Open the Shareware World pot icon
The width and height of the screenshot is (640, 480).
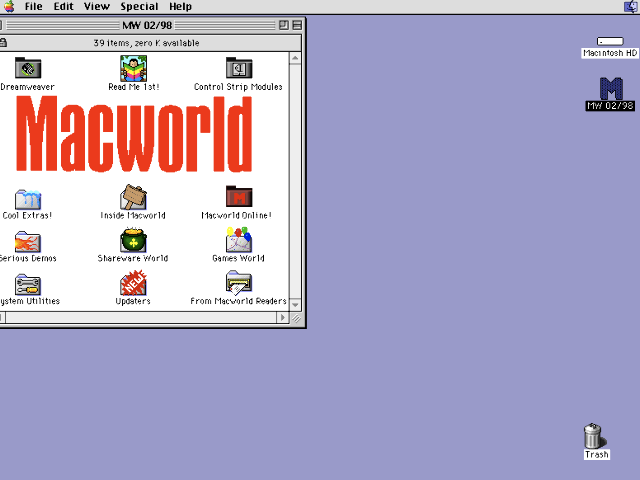(x=133, y=240)
